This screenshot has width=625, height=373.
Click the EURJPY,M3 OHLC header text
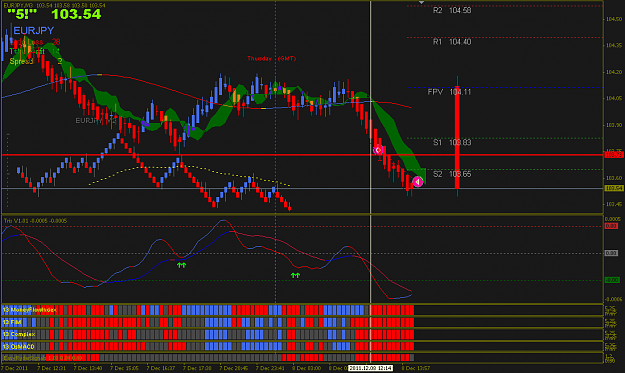tap(54, 6)
